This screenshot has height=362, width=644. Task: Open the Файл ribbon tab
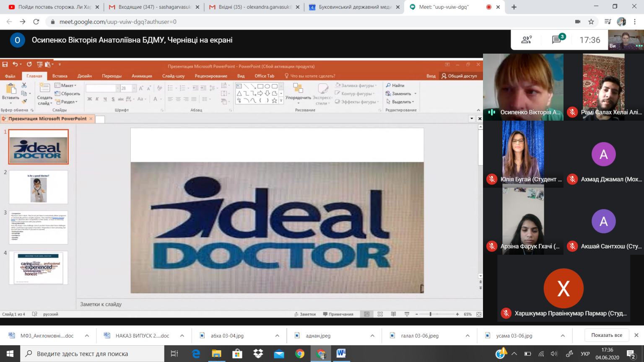(x=10, y=76)
